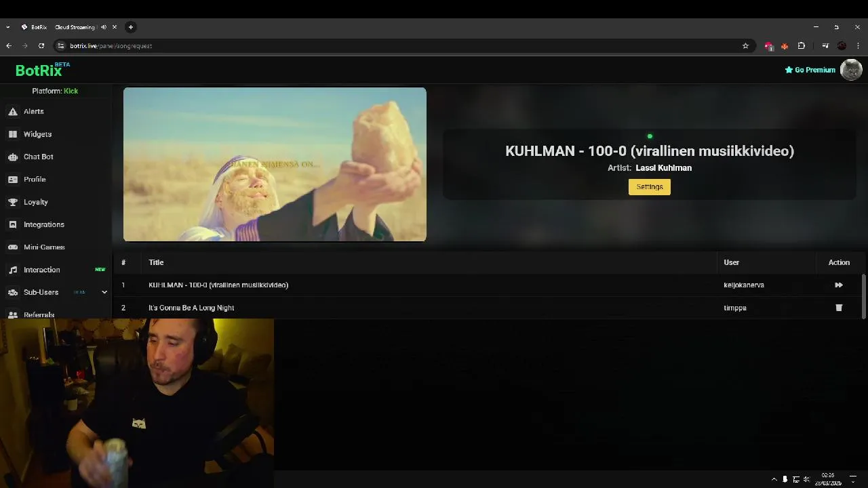Click the Referrals sidebar icon
The width and height of the screenshot is (868, 488).
12,314
